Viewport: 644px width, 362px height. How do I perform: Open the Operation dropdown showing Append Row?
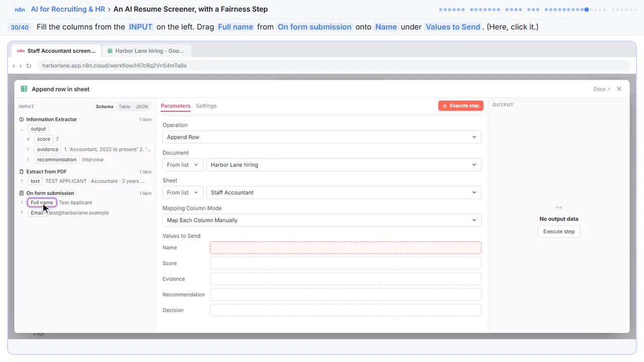point(321,137)
